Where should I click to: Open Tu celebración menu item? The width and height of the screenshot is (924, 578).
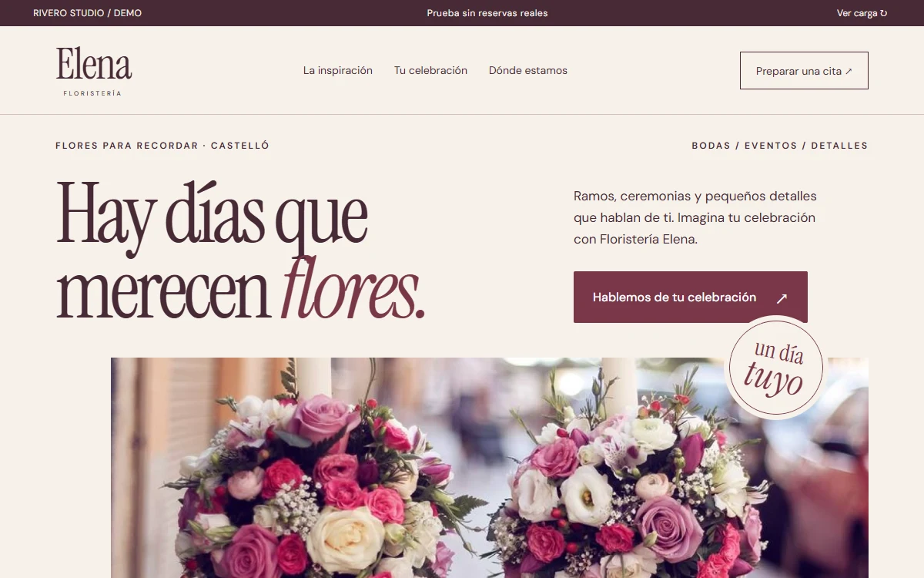[430, 71]
